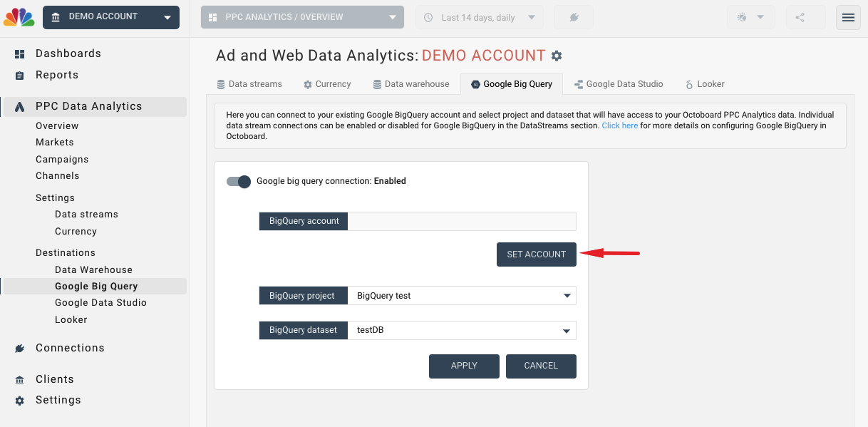Open Data Warehouse under Destinations in sidebar
This screenshot has height=427, width=868.
pos(93,269)
